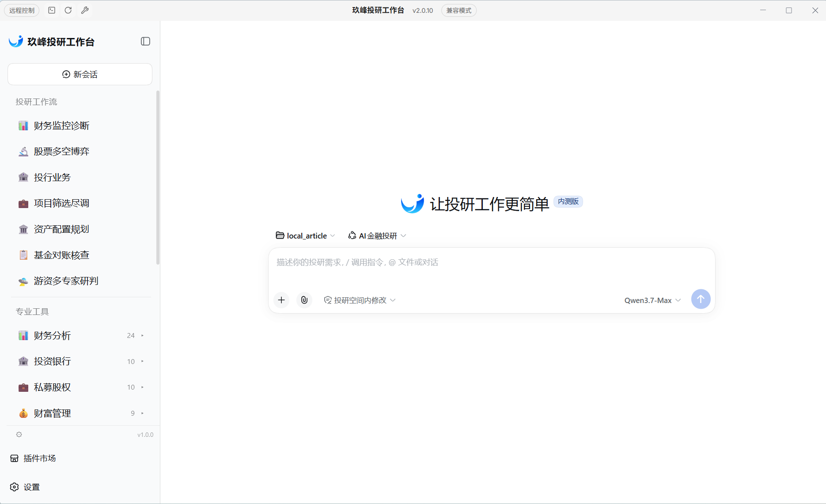The height and width of the screenshot is (504, 826).
Task: Click the refresh icon in title bar
Action: tap(68, 10)
